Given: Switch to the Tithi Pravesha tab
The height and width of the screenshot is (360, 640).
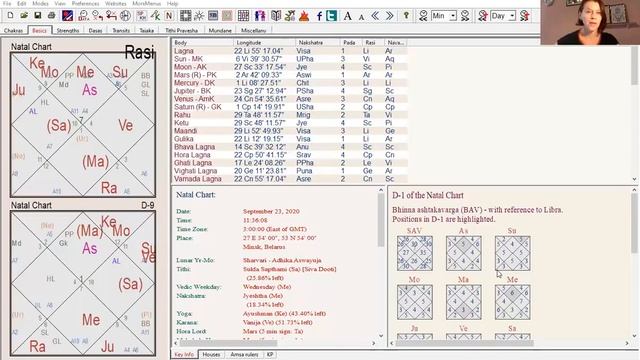Looking at the screenshot, I should 181,31.
